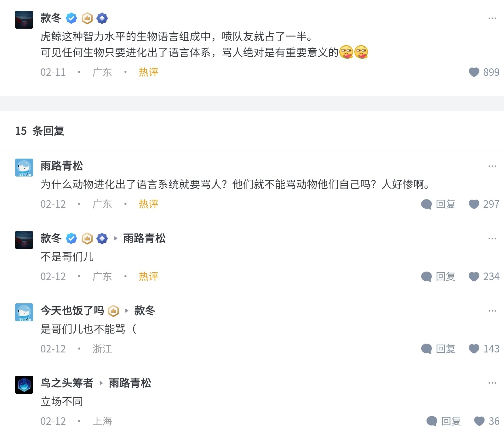Like the top comment with 899 likes

pos(474,72)
